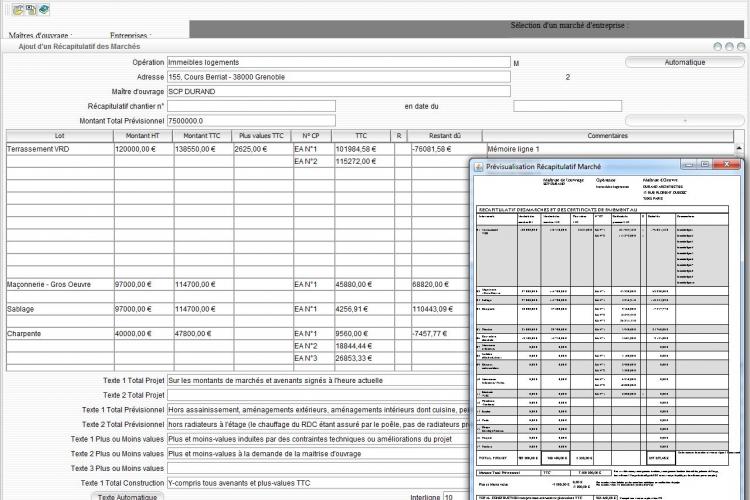Click the Texte 2 Total Prévisionnel field
This screenshot has height=500, width=750.
click(318, 424)
